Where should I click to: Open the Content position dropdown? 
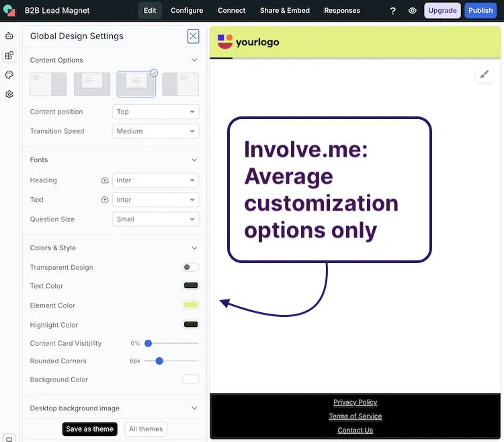point(156,112)
